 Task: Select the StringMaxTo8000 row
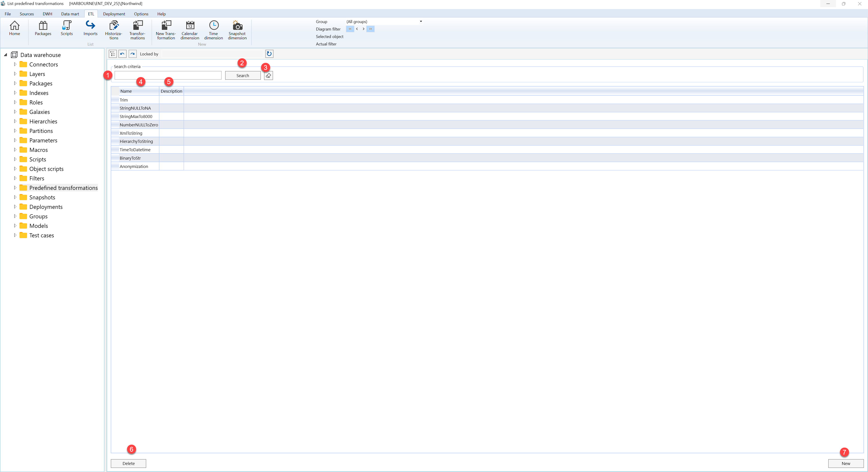click(x=487, y=116)
